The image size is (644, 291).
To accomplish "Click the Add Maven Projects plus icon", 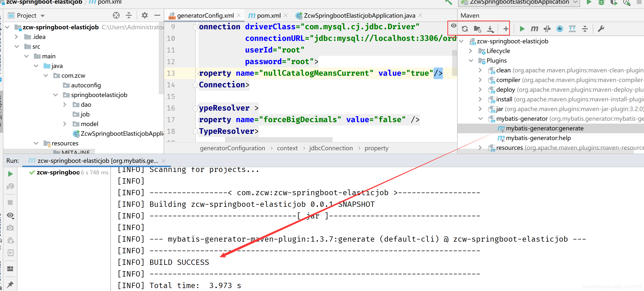I will [x=506, y=29].
